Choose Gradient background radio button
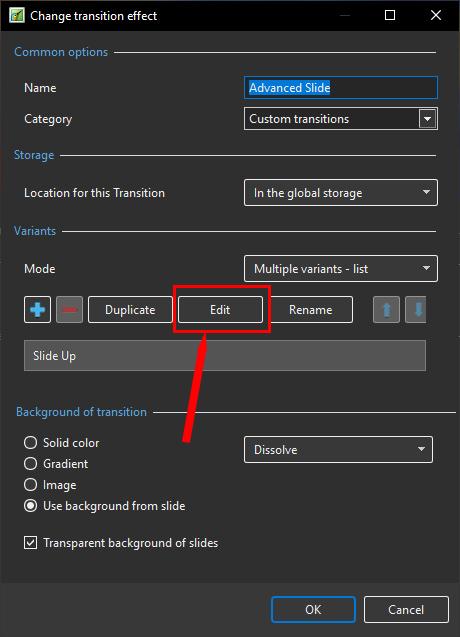The image size is (460, 637). click(30, 464)
